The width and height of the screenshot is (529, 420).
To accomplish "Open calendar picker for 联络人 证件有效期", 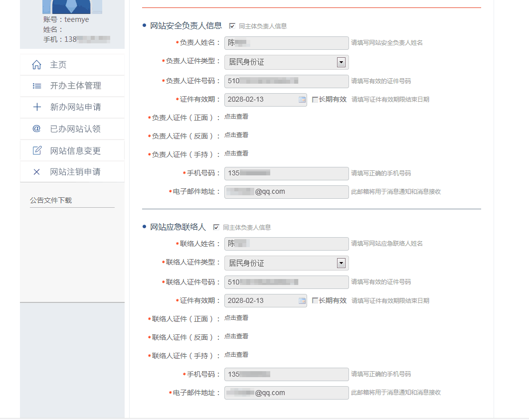I will 302,300.
